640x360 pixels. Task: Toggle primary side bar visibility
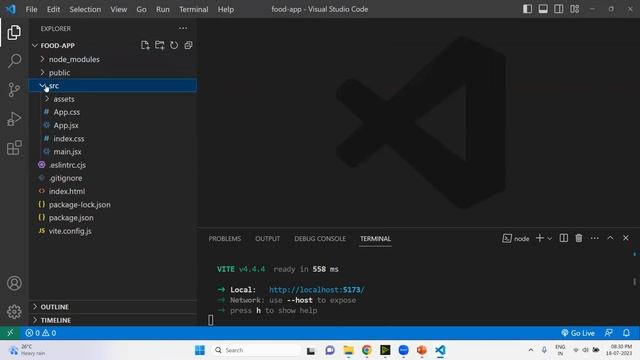527,9
